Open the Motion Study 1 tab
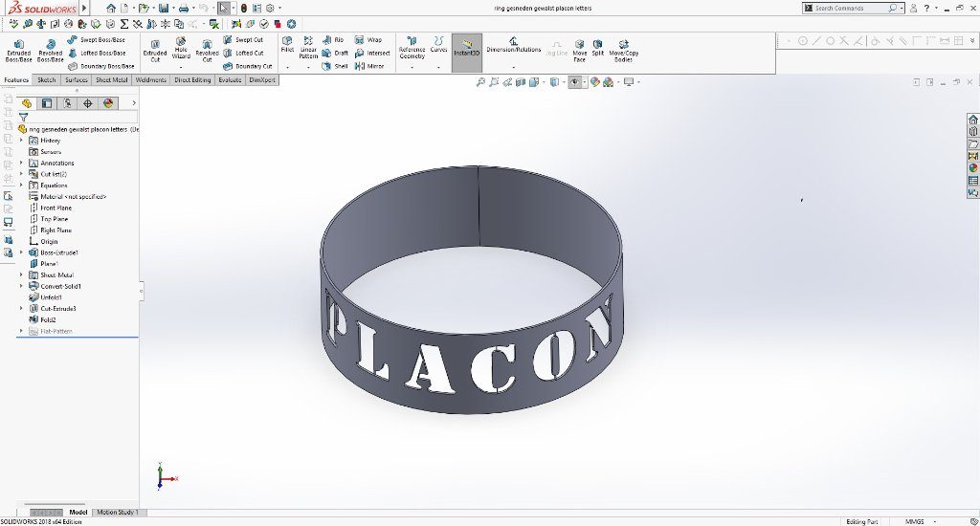 tap(117, 513)
